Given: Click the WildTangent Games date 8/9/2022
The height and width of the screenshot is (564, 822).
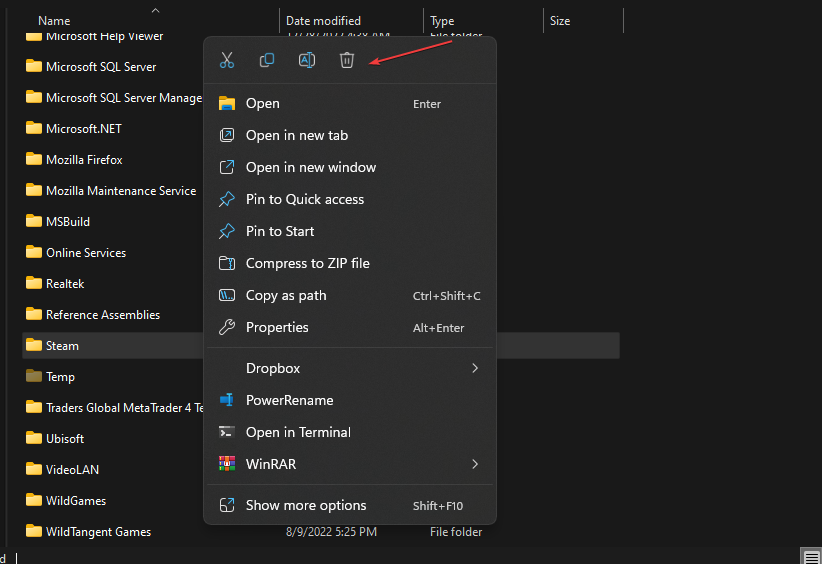Looking at the screenshot, I should point(331,532).
